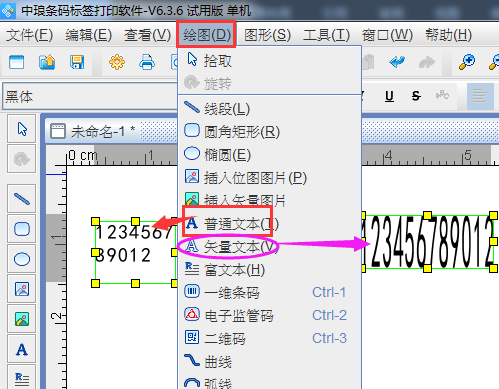Select the 1234567 89012 text object on canvas
Screen dimensions: 499x389
(135, 252)
